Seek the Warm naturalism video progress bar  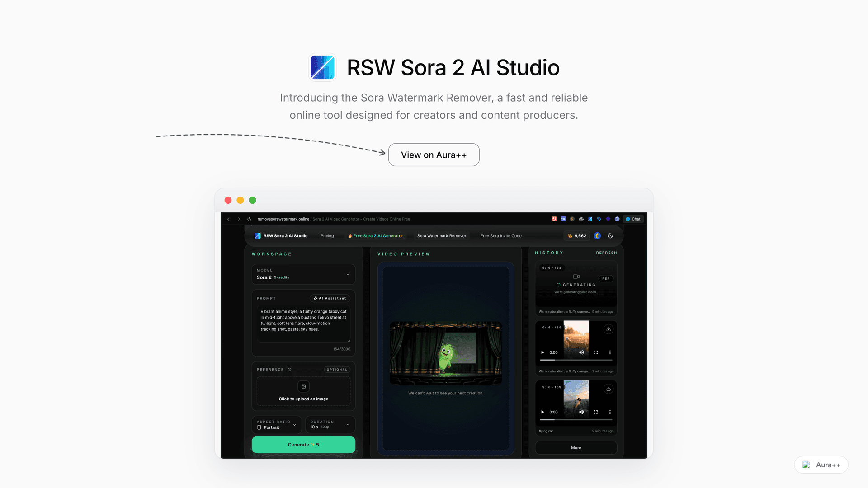pos(576,360)
